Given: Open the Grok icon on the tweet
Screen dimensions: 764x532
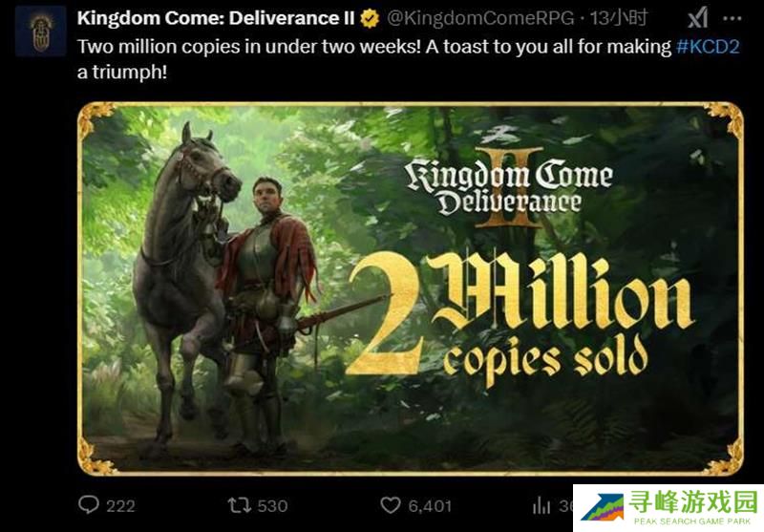Looking at the screenshot, I should (x=698, y=17).
